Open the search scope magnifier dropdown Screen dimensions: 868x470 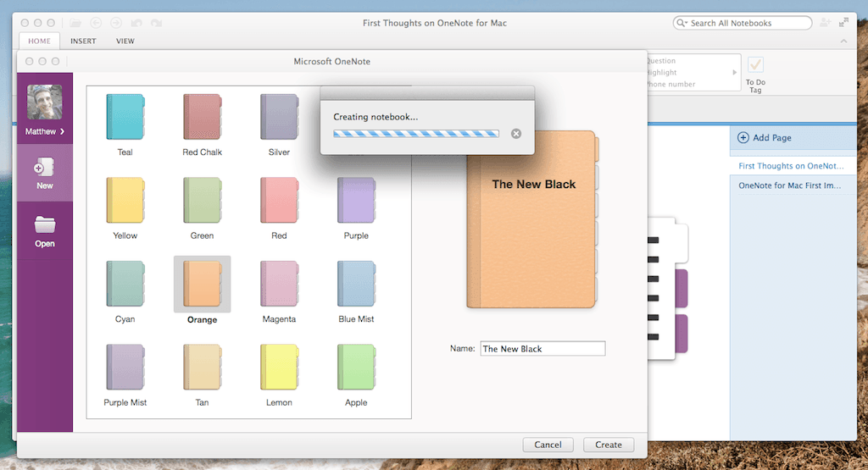pos(682,23)
